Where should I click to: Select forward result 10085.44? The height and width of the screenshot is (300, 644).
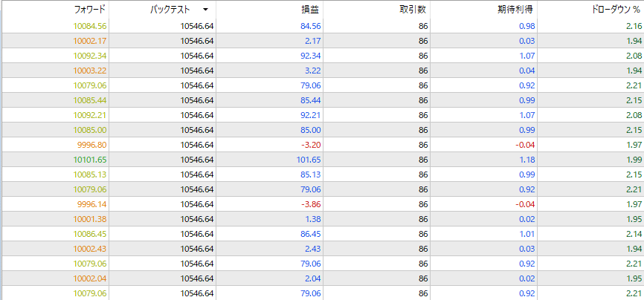click(90, 100)
